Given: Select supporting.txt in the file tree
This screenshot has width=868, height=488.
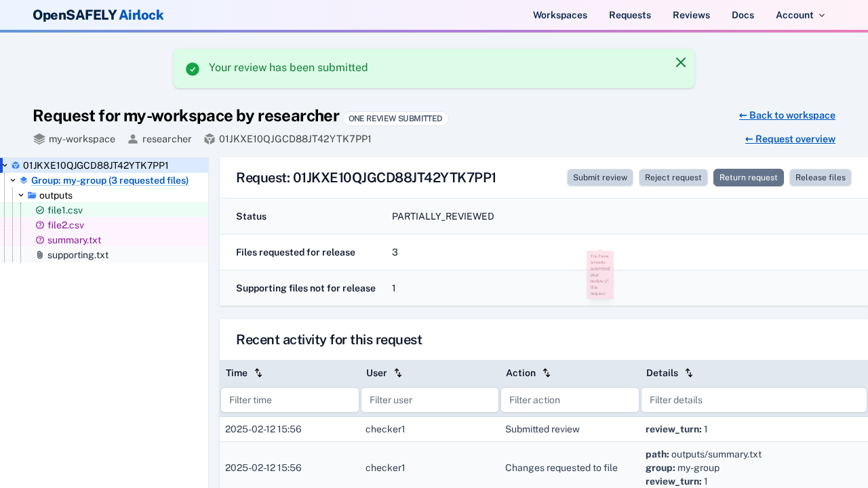Looking at the screenshot, I should click(x=78, y=255).
